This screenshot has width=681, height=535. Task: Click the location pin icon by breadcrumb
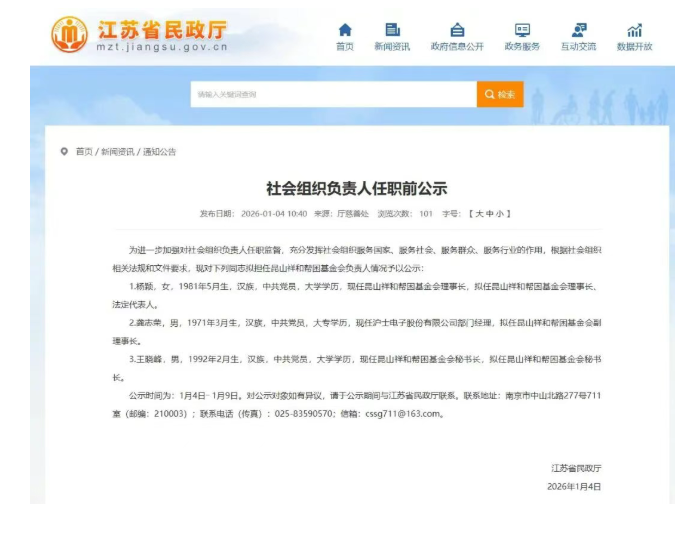tap(65, 152)
